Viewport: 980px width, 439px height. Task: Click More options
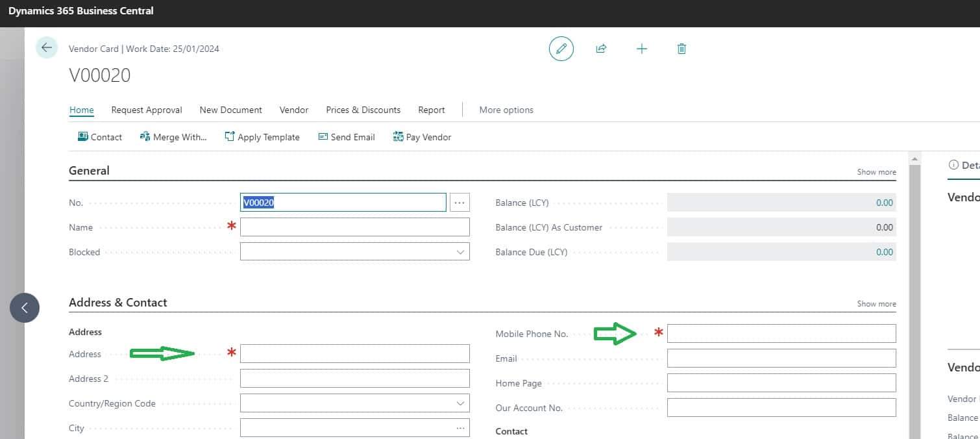[506, 110]
